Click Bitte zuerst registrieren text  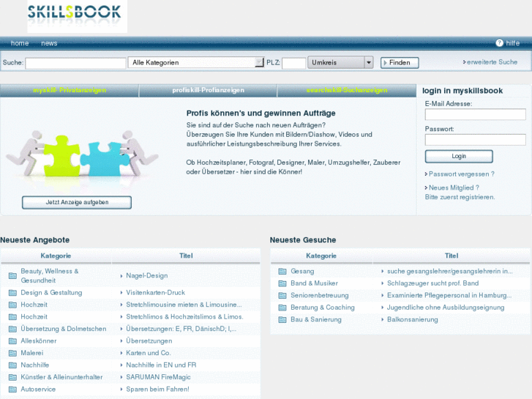pos(460,197)
